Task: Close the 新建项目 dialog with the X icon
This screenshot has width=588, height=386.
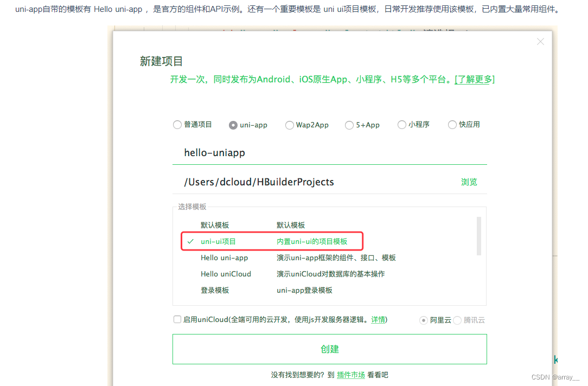Action: tap(540, 42)
